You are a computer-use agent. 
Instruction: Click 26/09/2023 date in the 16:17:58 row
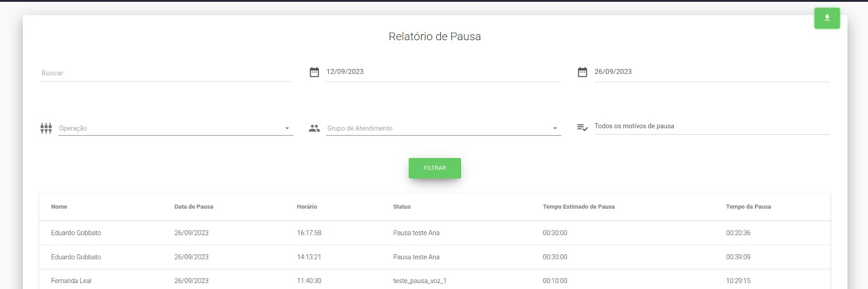click(x=192, y=233)
